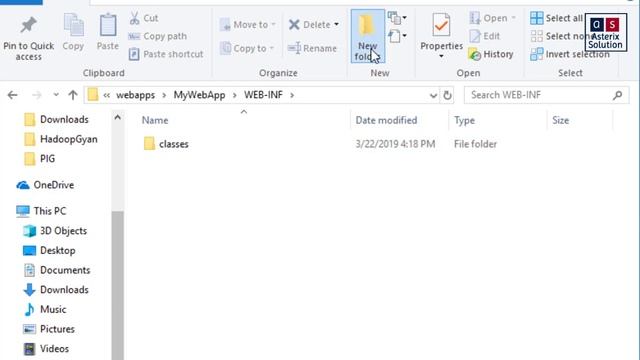The image size is (640, 360).
Task: Sort by Type column
Action: click(464, 120)
